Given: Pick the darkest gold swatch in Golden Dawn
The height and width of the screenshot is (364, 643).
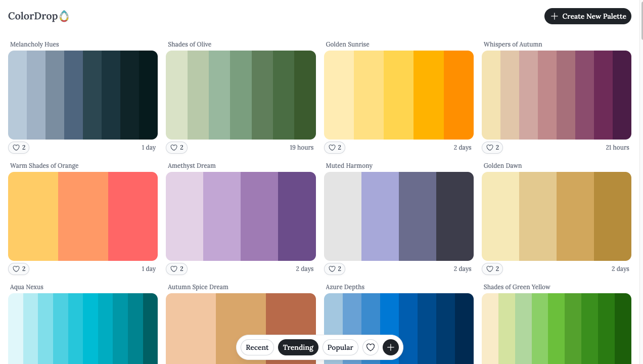Looking at the screenshot, I should tap(613, 216).
